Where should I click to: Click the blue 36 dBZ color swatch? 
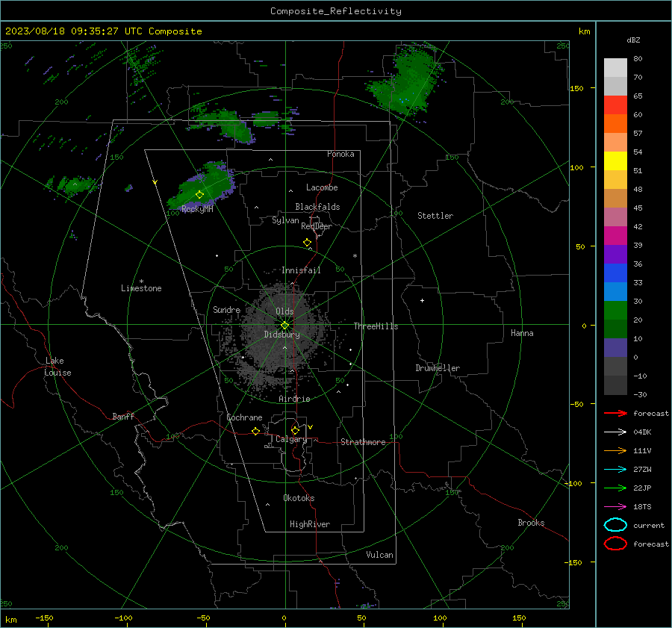pyautogui.click(x=615, y=273)
